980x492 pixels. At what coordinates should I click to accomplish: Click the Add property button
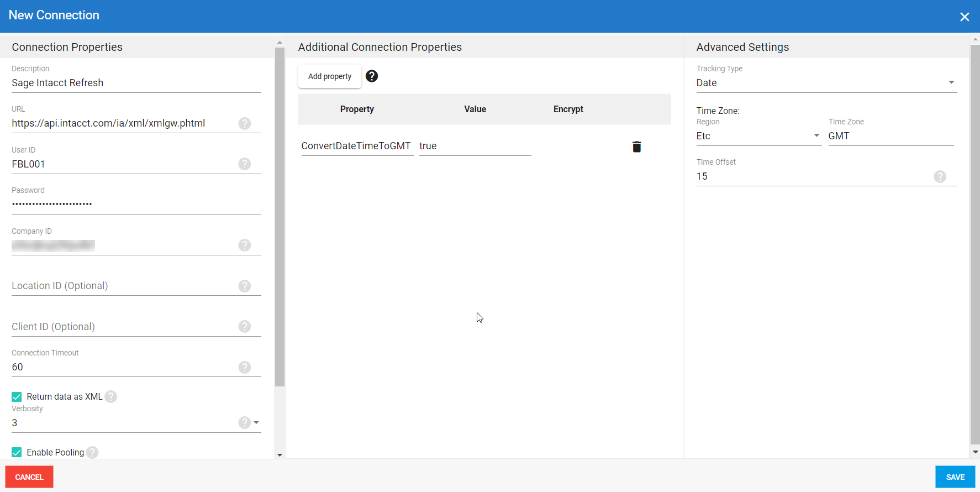click(x=329, y=76)
